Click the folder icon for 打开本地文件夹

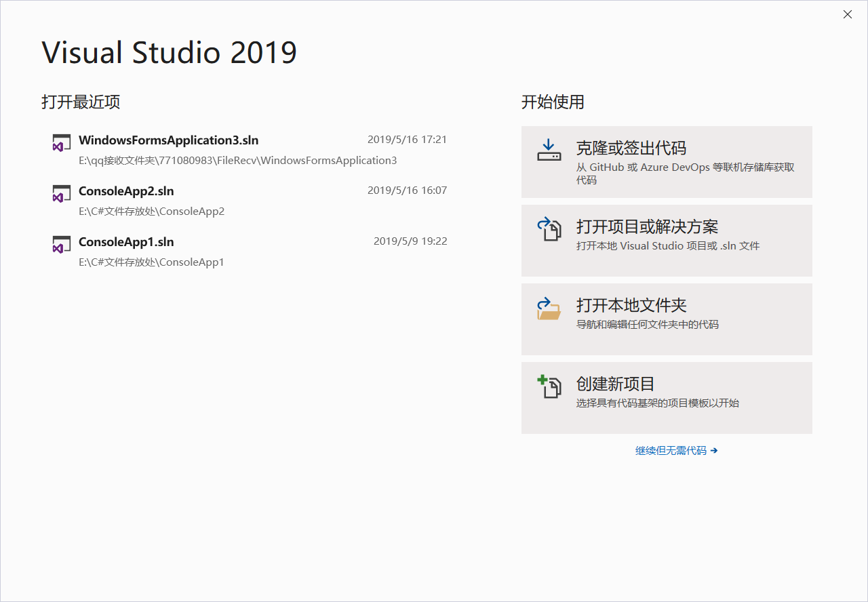click(x=549, y=309)
